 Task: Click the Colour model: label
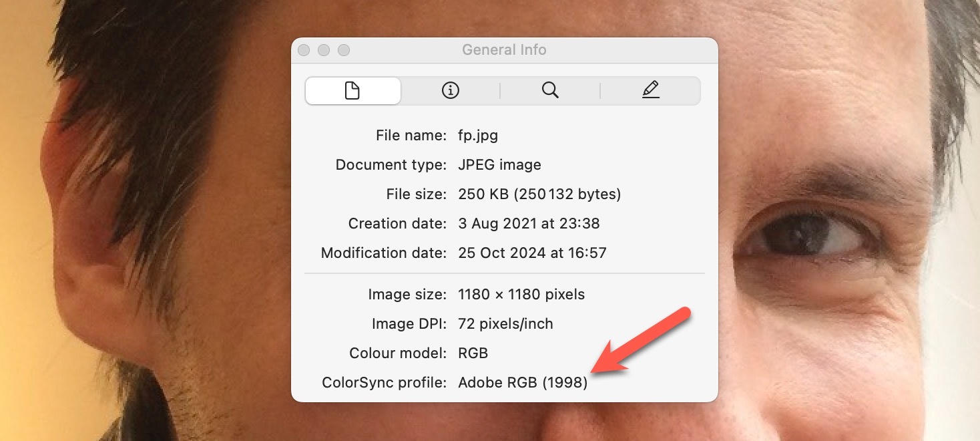click(x=398, y=353)
